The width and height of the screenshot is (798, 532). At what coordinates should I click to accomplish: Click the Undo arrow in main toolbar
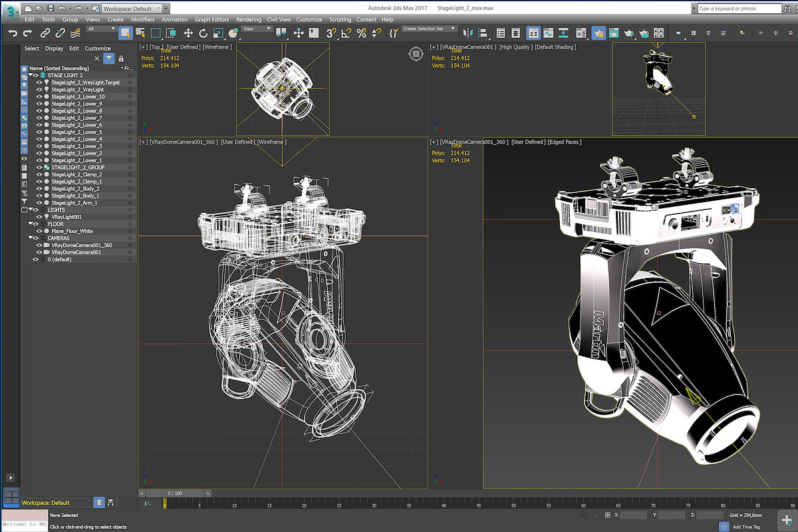12,33
